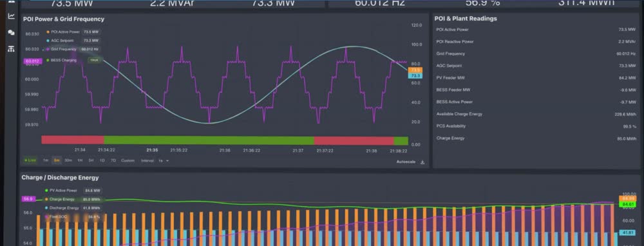Select the POI Reactive Power reading row

pyautogui.click(x=536, y=41)
